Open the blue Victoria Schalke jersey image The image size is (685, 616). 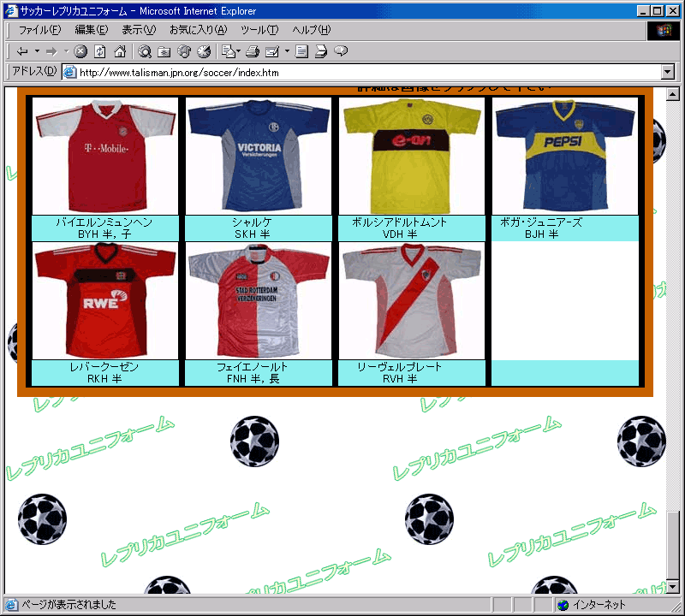pos(259,156)
